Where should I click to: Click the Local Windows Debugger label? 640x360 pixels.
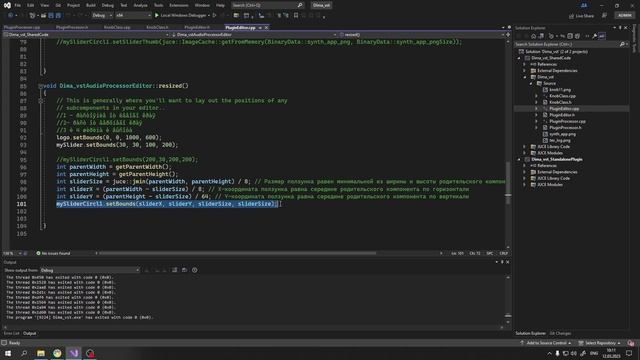click(x=183, y=16)
